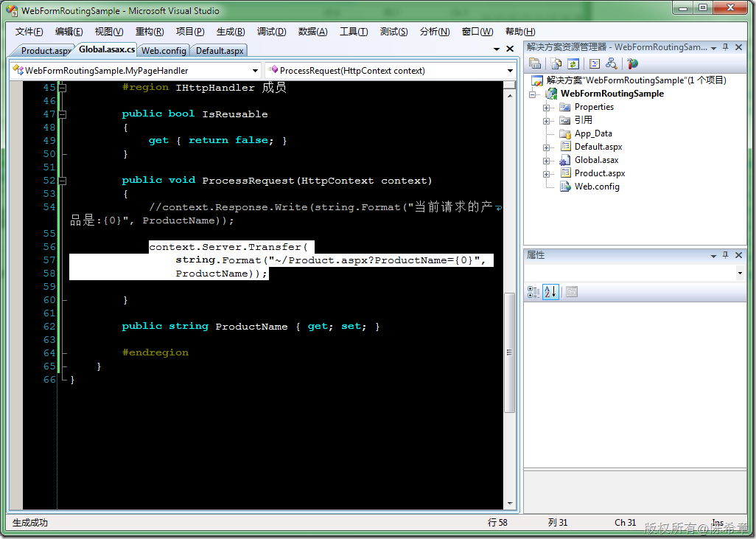The width and height of the screenshot is (756, 539).
Task: Open the ProcessRequest member dropdown
Action: pyautogui.click(x=510, y=71)
